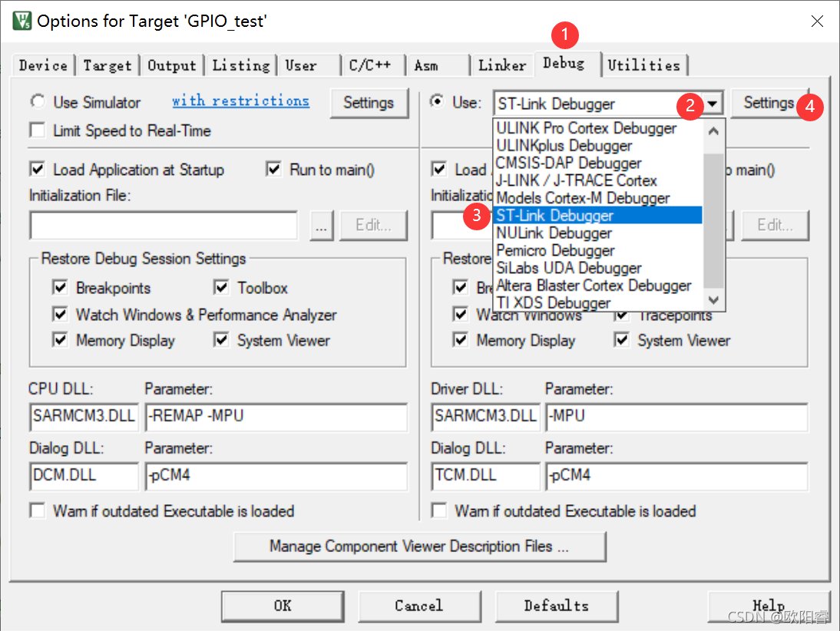Click simulator CPU DLL field SARMCM3.DLL

pyautogui.click(x=84, y=417)
